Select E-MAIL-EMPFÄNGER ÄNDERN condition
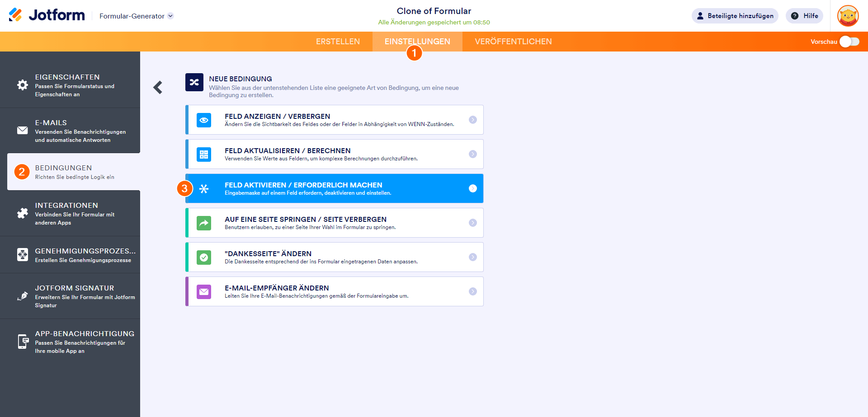The image size is (868, 417). point(334,291)
